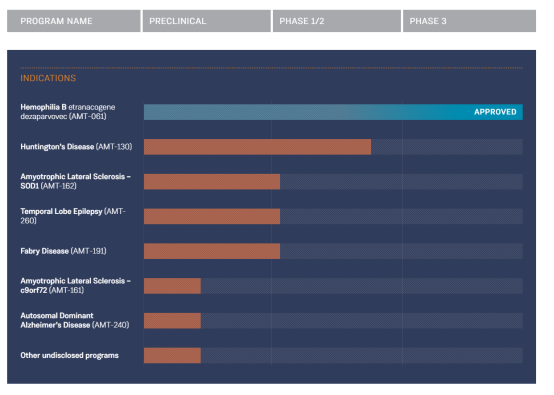Open the Huntington's Disease AMT-130 label
The height and width of the screenshot is (395, 554).
(x=76, y=147)
